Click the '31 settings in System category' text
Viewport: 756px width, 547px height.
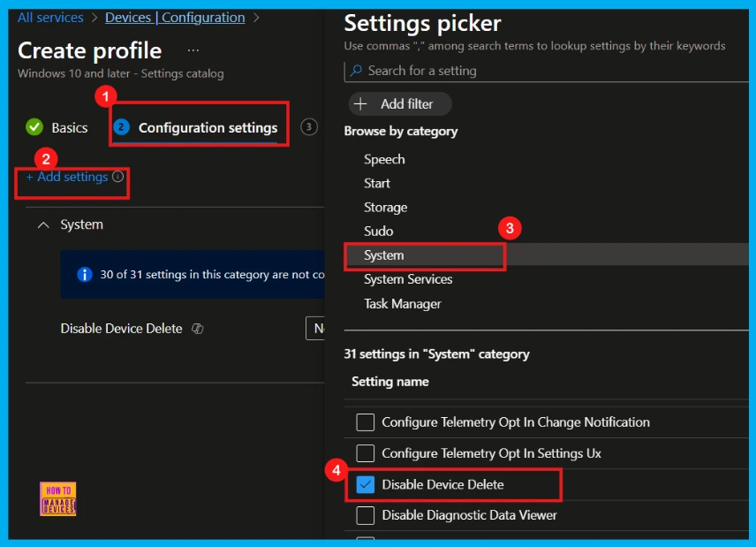click(437, 354)
